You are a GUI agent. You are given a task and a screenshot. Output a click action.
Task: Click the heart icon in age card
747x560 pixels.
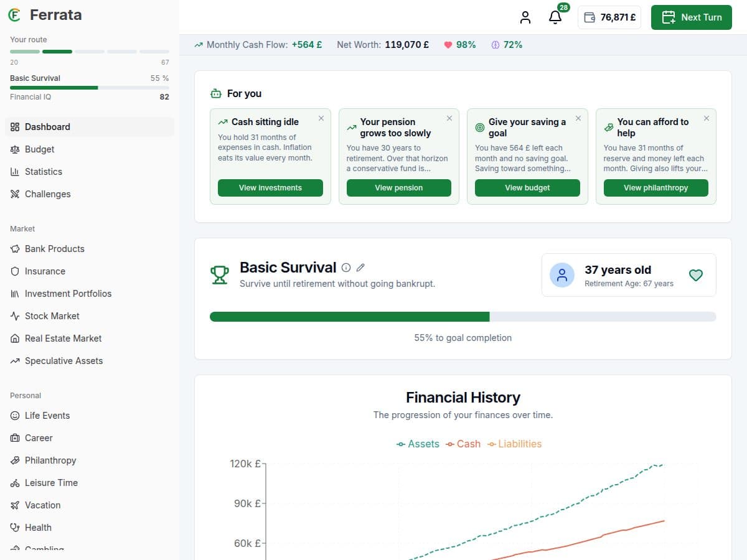[x=696, y=275]
